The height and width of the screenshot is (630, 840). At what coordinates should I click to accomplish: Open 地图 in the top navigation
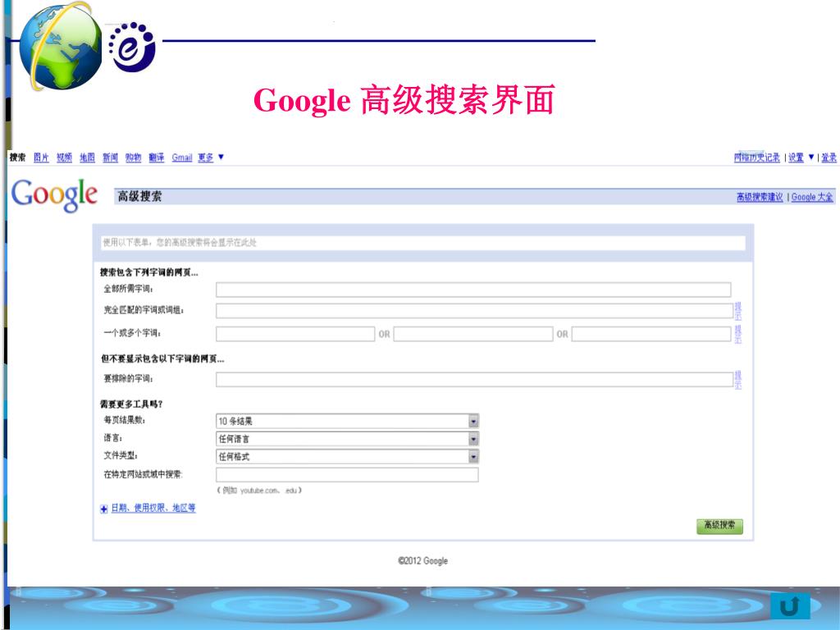87,157
